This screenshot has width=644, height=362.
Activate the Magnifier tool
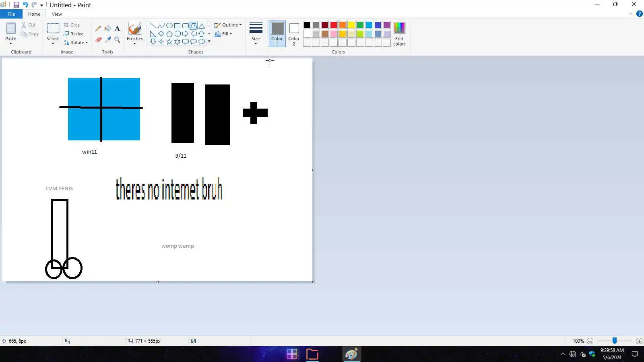point(117,39)
